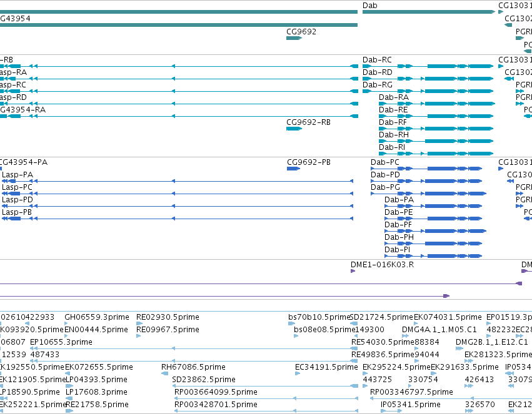The image size is (532, 414).
Task: Click the RP003428701.5prime alignment
Action: [266, 411]
